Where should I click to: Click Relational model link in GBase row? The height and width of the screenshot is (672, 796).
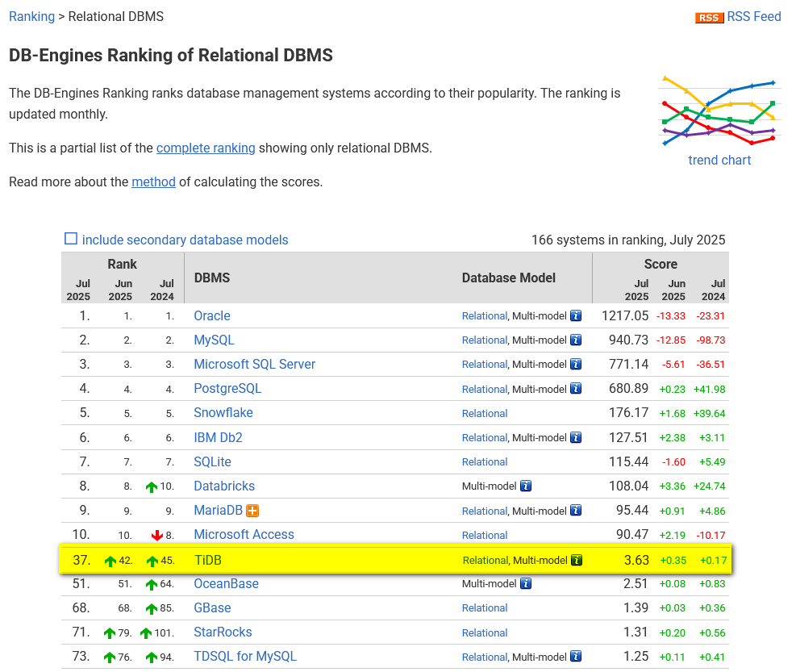tap(485, 608)
